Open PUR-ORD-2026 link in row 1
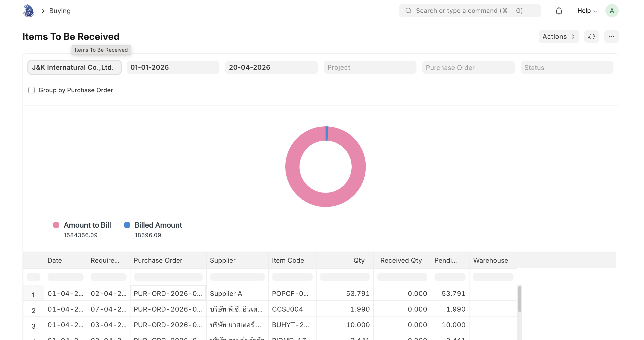 click(168, 294)
